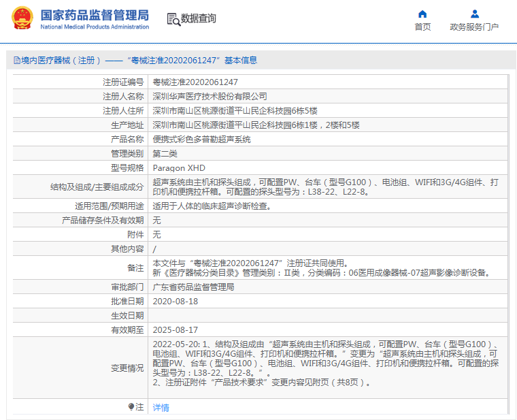Viewport: 517px width, 420px height.
Task: Click 国家药品监督管理局 site title
Action: (x=95, y=15)
